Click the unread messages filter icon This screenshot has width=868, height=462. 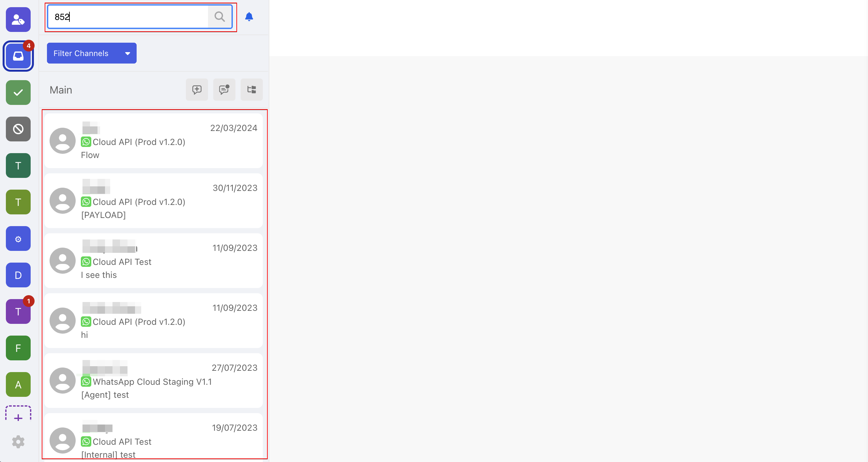224,90
